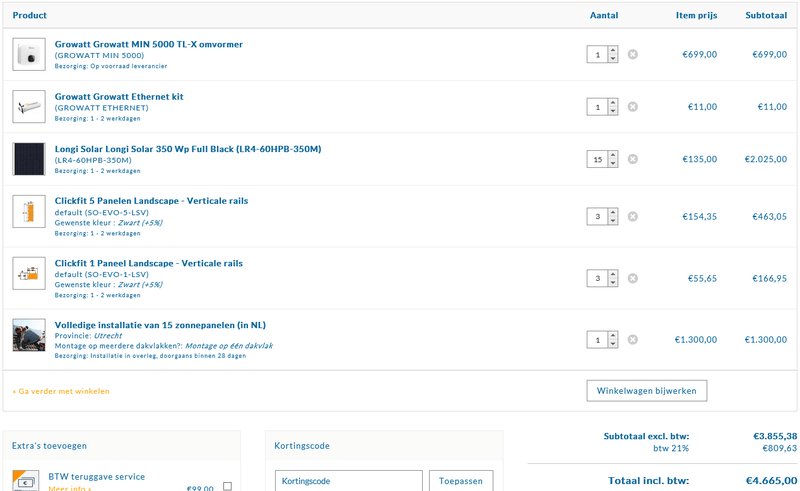Screen dimensions: 800x491
Task: Click quantity field for Clickfit 5 Panelen
Action: 597,216
